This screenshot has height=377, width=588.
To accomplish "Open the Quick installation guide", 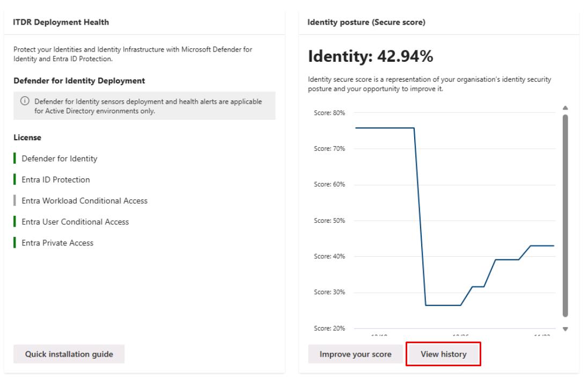I will (69, 354).
